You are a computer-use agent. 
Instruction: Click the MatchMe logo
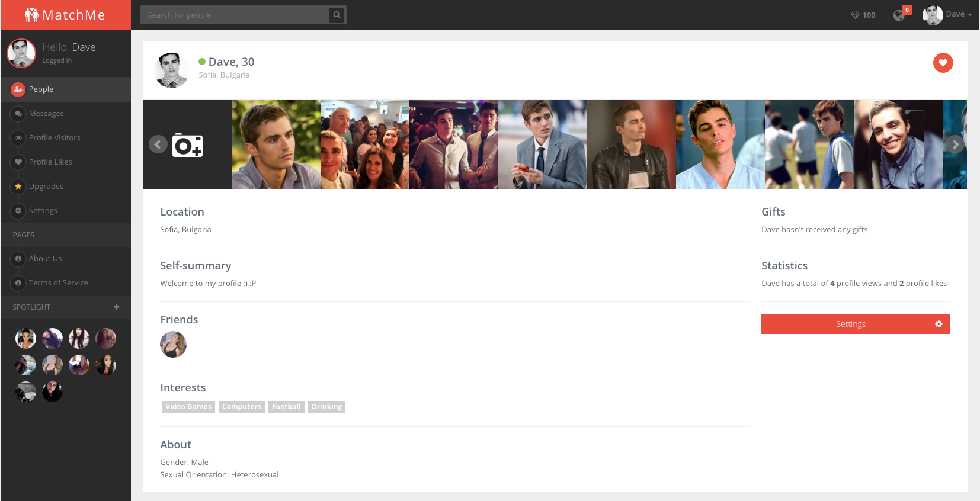click(65, 15)
